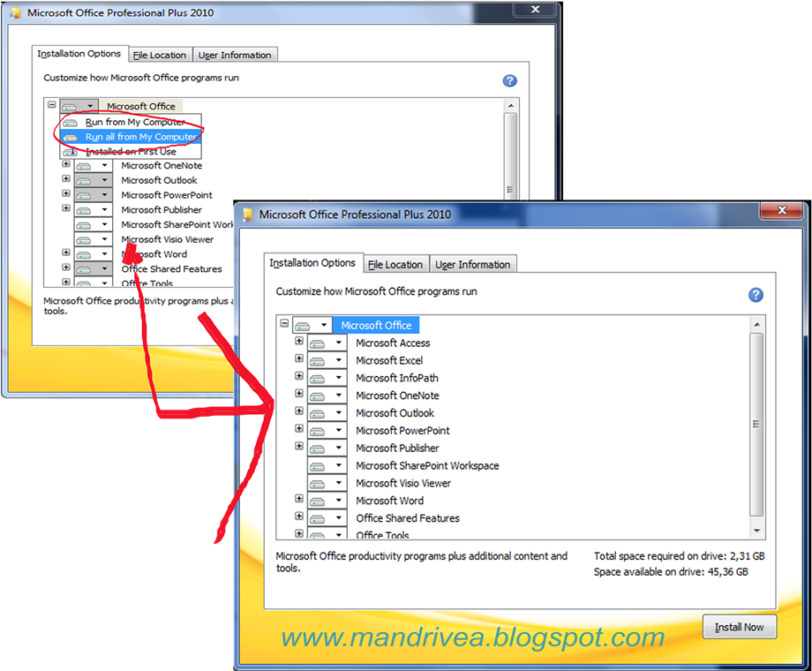Collapse front window Microsoft Office root node
This screenshot has height=671, width=812.
284,323
